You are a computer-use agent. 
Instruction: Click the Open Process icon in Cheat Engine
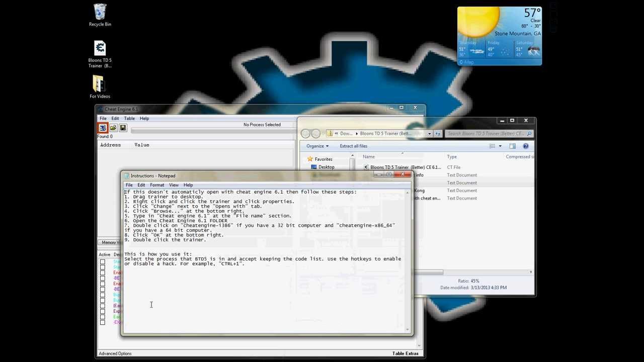pyautogui.click(x=103, y=128)
